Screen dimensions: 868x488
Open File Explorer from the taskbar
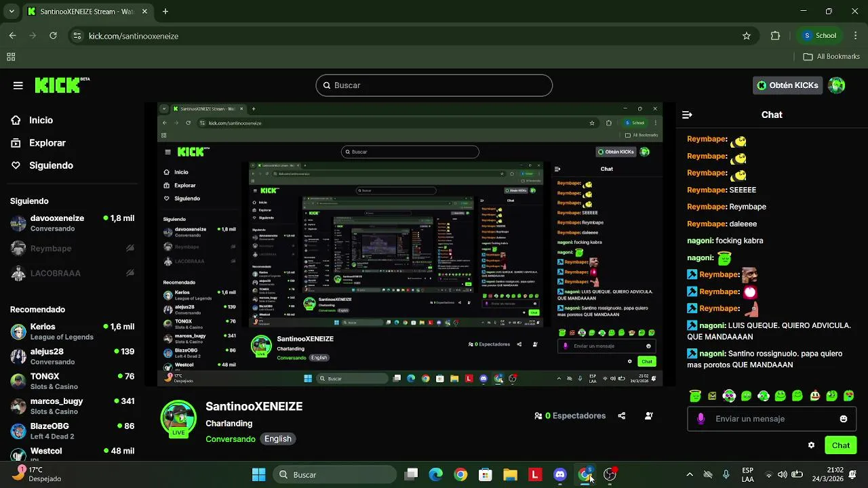[510, 474]
